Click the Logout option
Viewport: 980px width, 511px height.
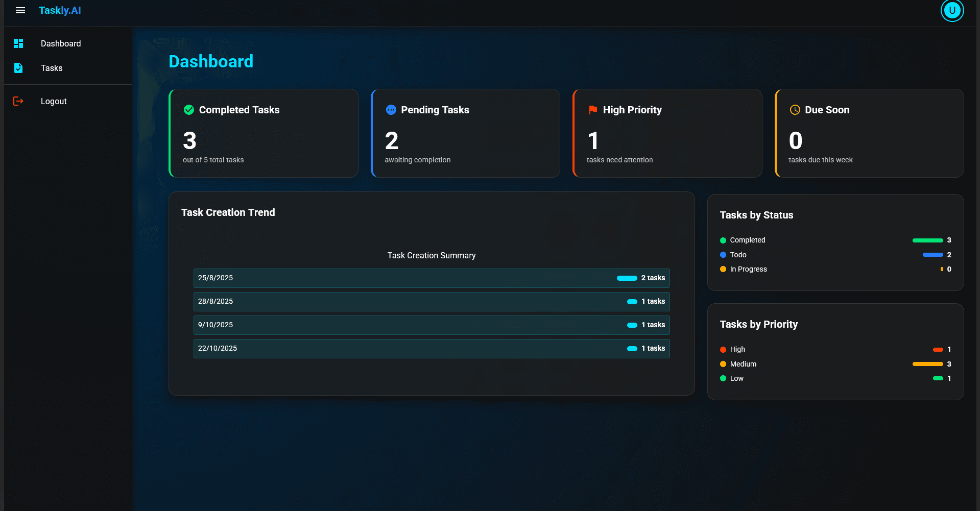point(53,101)
